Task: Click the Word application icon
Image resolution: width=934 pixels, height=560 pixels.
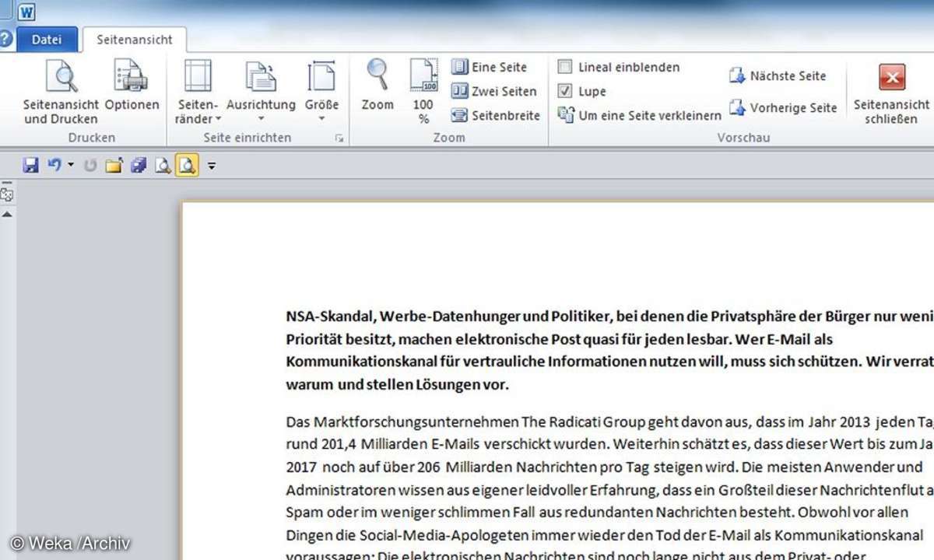Action: 26,11
